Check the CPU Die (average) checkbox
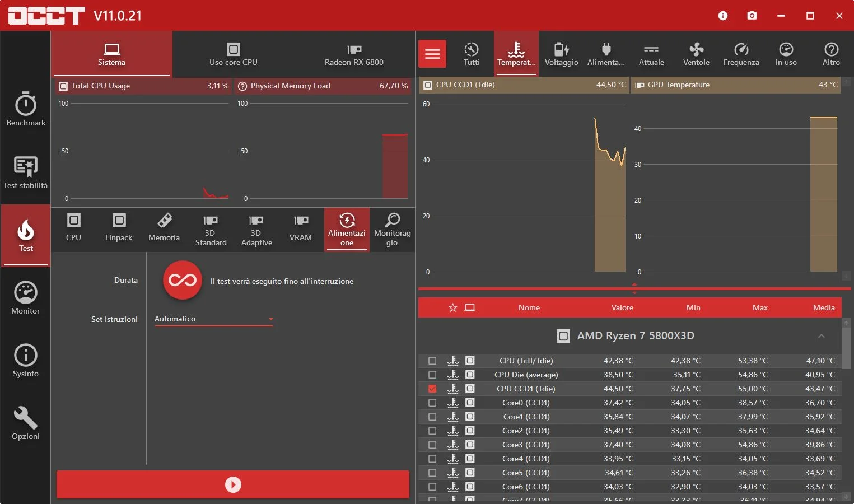 pos(432,375)
